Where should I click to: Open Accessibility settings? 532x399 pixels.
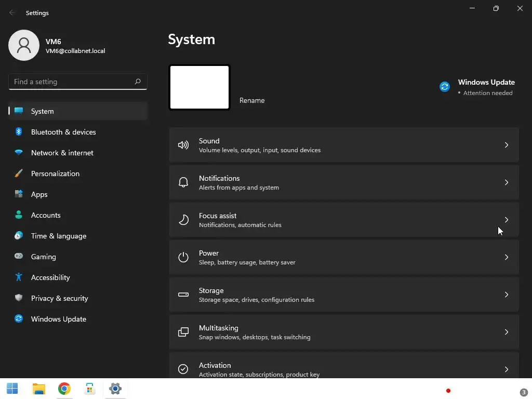tap(78, 277)
